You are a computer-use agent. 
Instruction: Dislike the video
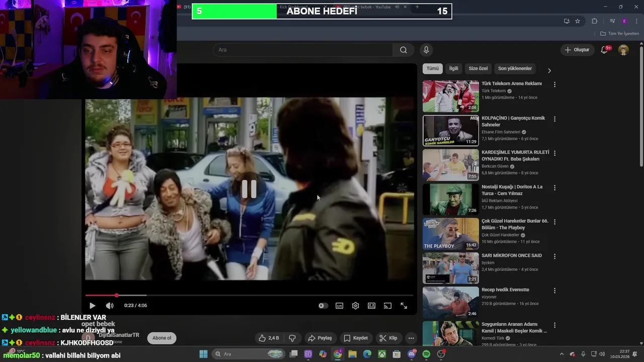coord(292,338)
